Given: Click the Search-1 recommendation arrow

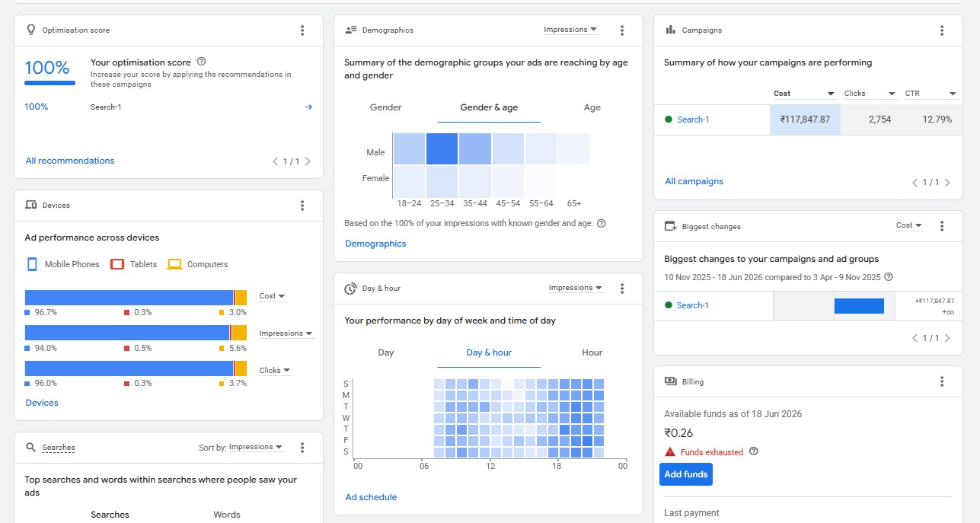Looking at the screenshot, I should click(x=308, y=107).
